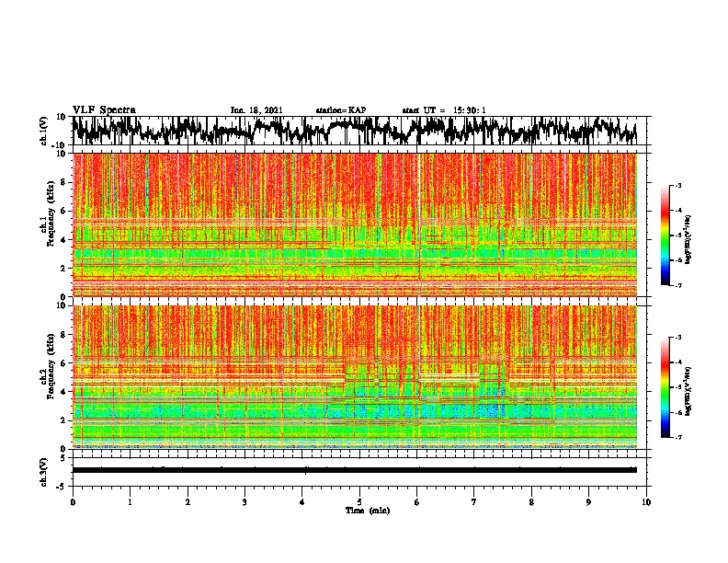Click the ch.1(V) waveform axis label
This screenshot has width=728, height=563.
(x=44, y=131)
